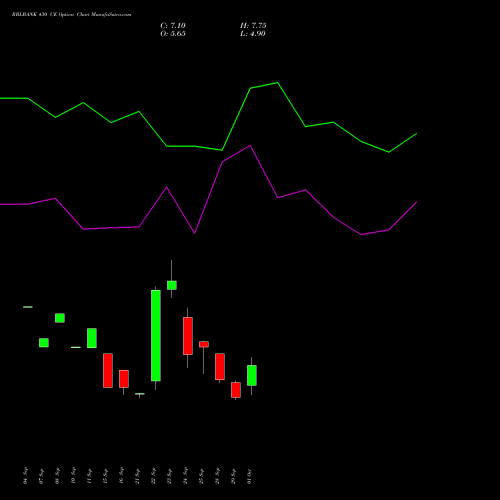Click the 29 Sep date label
The width and height of the screenshot is (500, 500).
(x=234, y=476)
